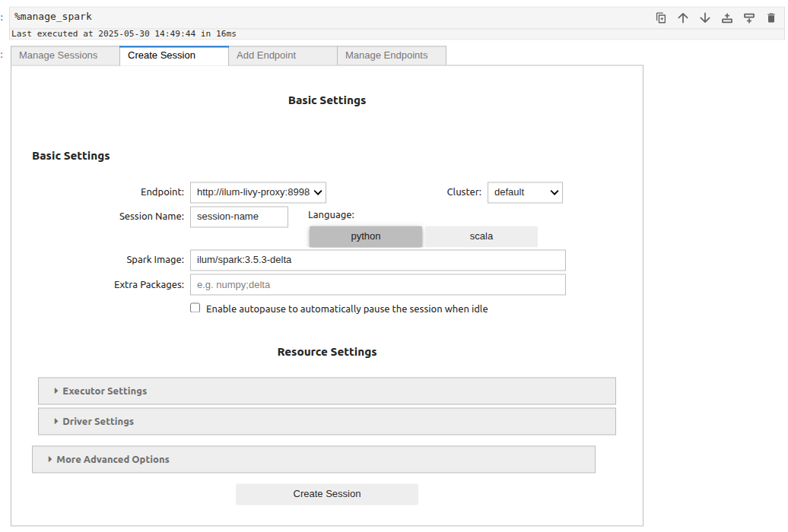Move the cell down with the down arrow

pyautogui.click(x=704, y=17)
